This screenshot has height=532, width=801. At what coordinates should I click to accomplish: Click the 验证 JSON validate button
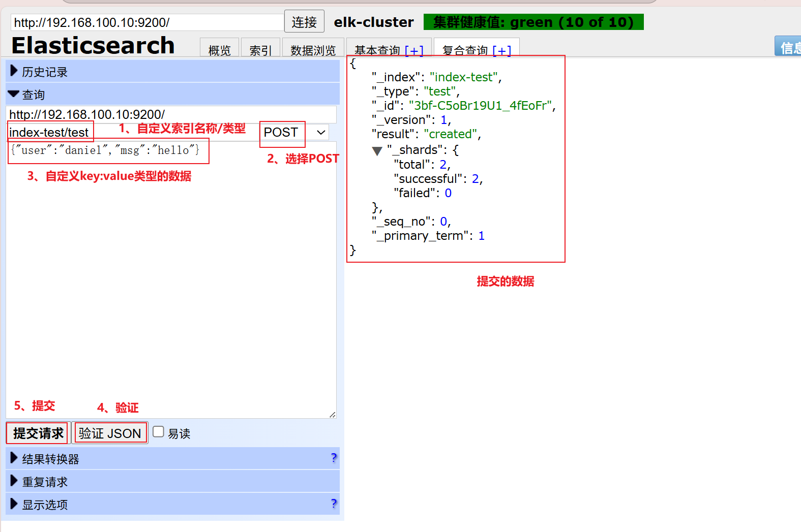(110, 433)
